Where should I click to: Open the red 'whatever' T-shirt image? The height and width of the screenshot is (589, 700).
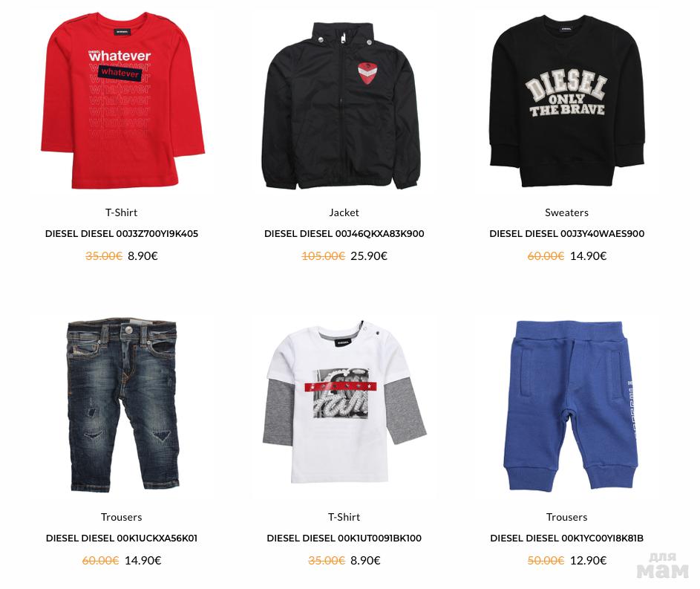(x=122, y=101)
